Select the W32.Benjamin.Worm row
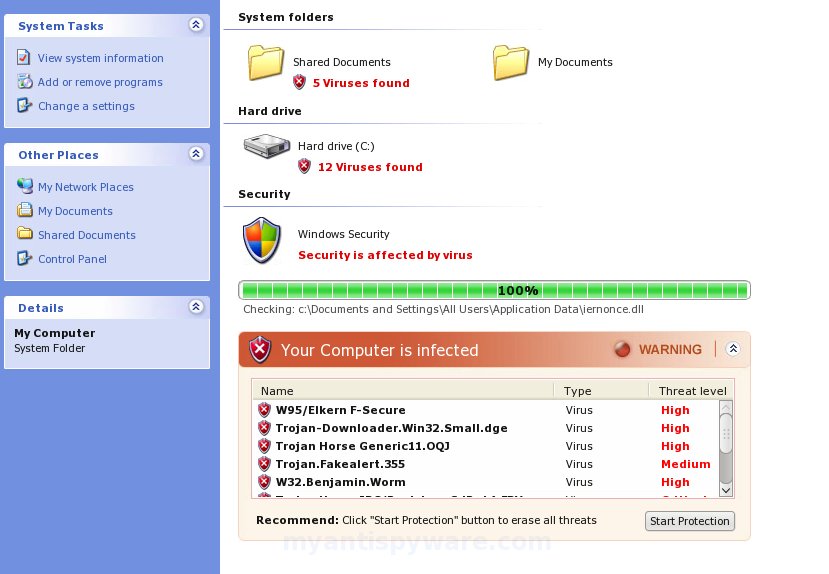Viewport: 829px width, 574px height. 486,482
